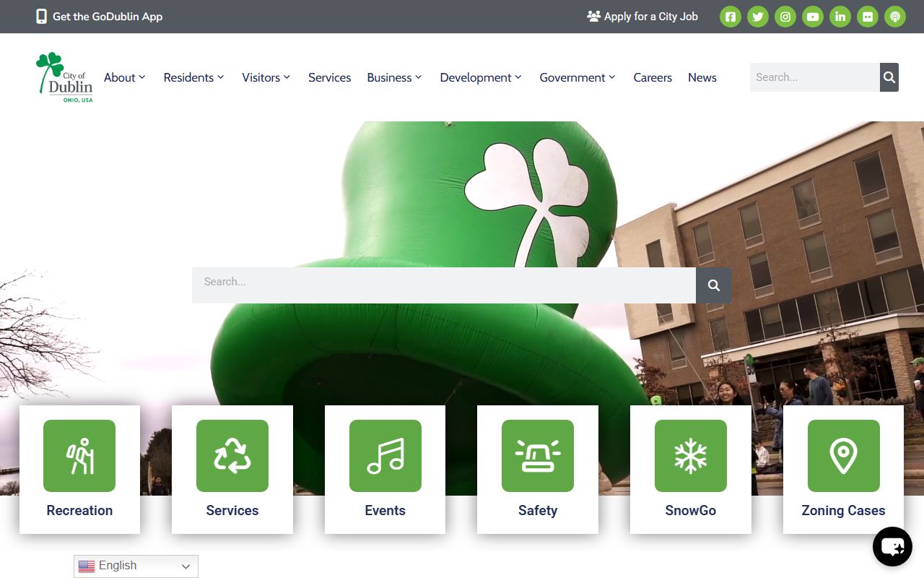Open the Flickr photo icon
The width and height of the screenshot is (924, 578).
868,17
